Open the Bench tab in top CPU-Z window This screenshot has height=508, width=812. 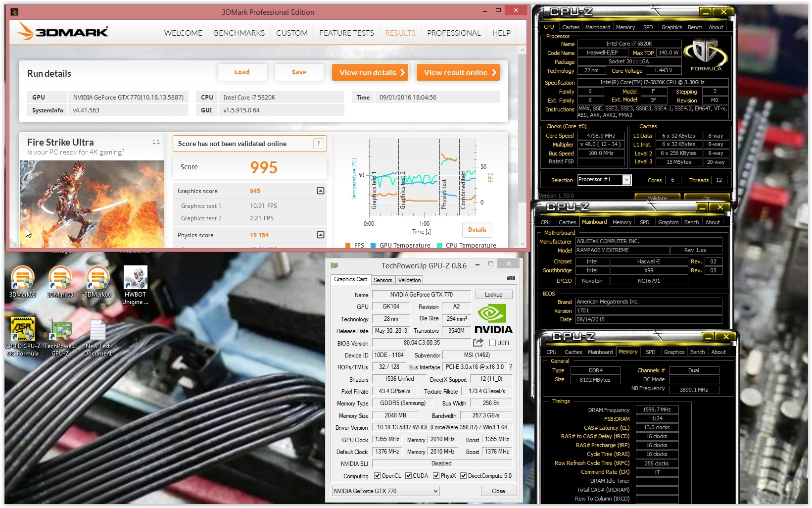click(695, 27)
